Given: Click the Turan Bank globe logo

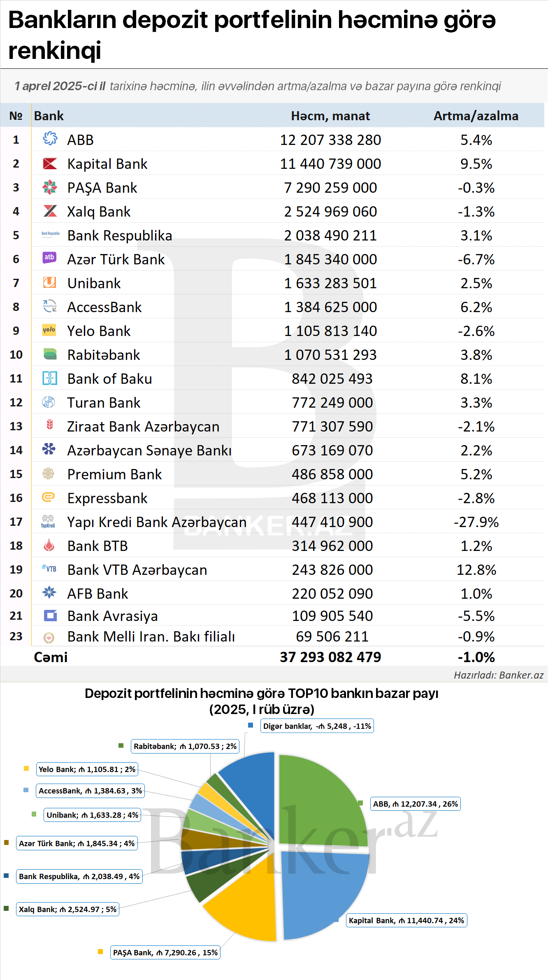Looking at the screenshot, I should coord(49,401).
